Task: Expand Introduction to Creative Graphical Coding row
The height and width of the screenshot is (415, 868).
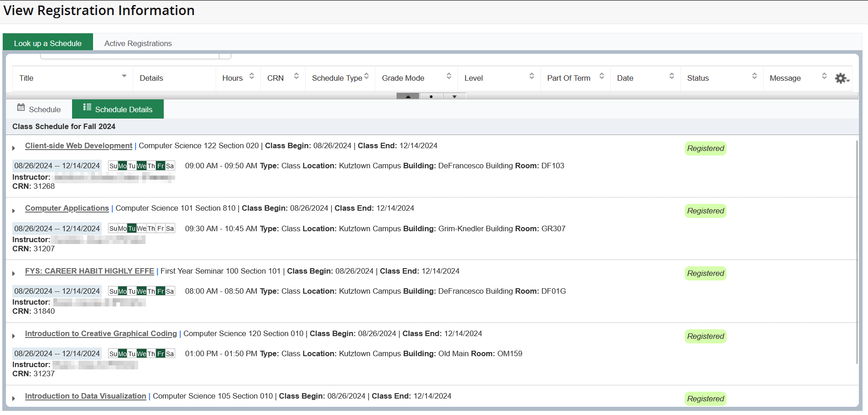Action: 14,336
